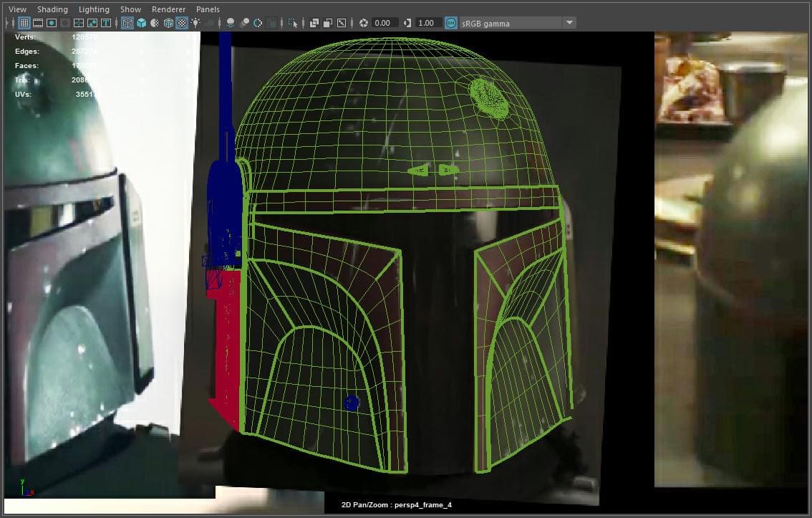Expand the Lighting menu
Screen dimensions: 812x518
pyautogui.click(x=94, y=9)
